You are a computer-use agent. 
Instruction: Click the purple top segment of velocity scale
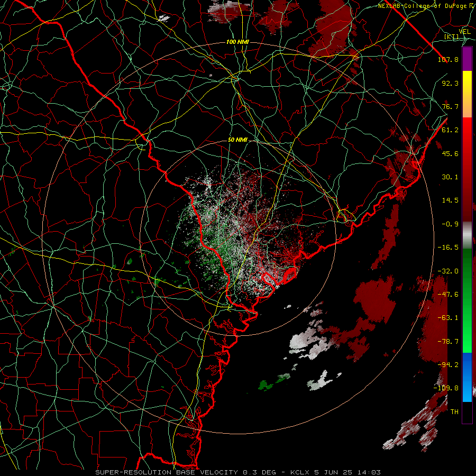(467, 59)
